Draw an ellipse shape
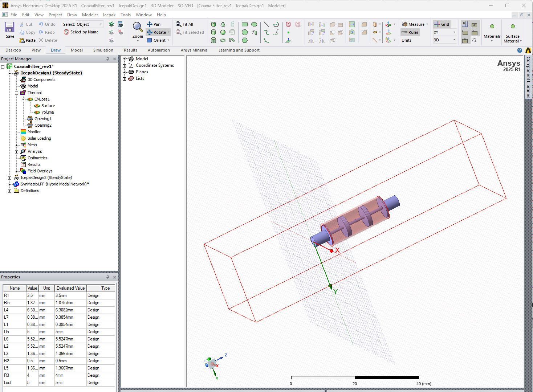Image resolution: width=533 pixels, height=392 pixels. tap(254, 24)
